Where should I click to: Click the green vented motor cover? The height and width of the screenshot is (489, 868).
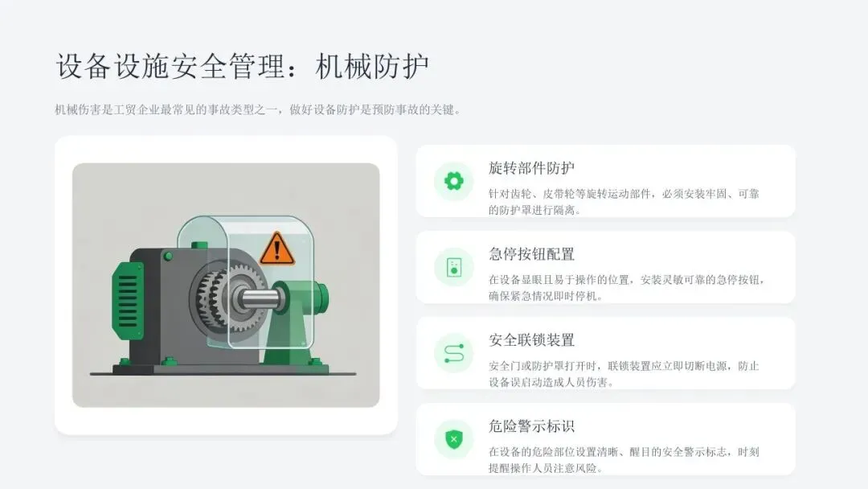[128, 300]
